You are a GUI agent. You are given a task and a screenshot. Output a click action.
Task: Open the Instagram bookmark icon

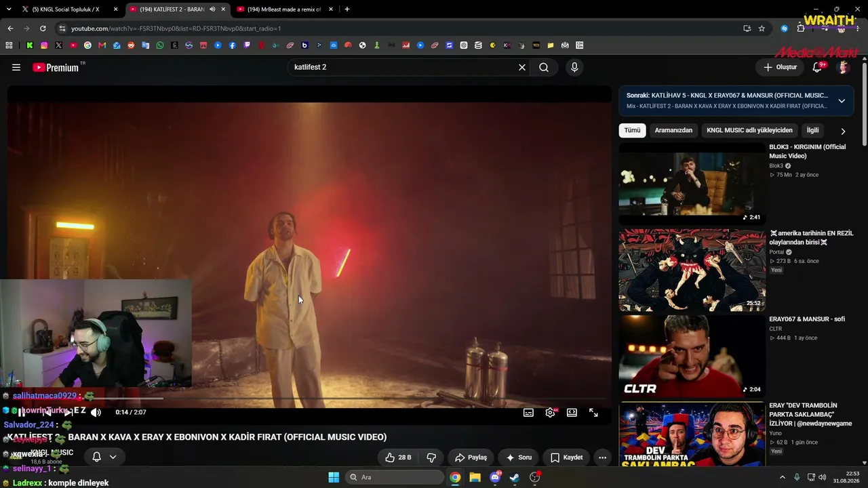click(x=44, y=45)
